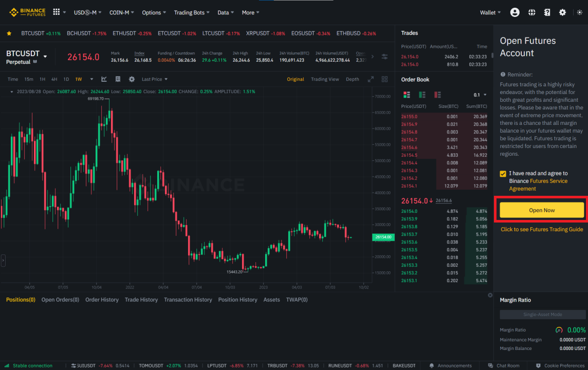Select XRPUSDT in the favorites ticker
Screen dimensions: 588x370
[x=266, y=33]
